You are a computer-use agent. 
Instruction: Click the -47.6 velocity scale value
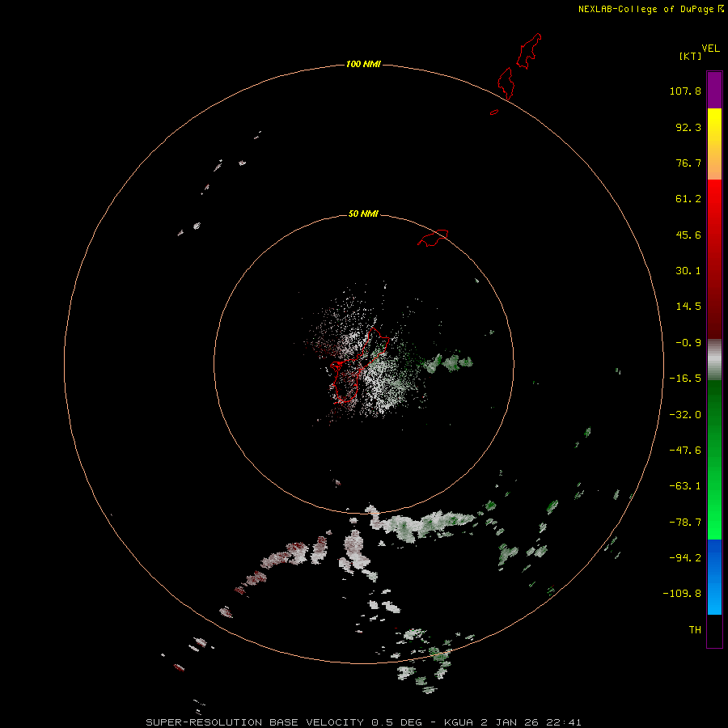[x=685, y=451]
